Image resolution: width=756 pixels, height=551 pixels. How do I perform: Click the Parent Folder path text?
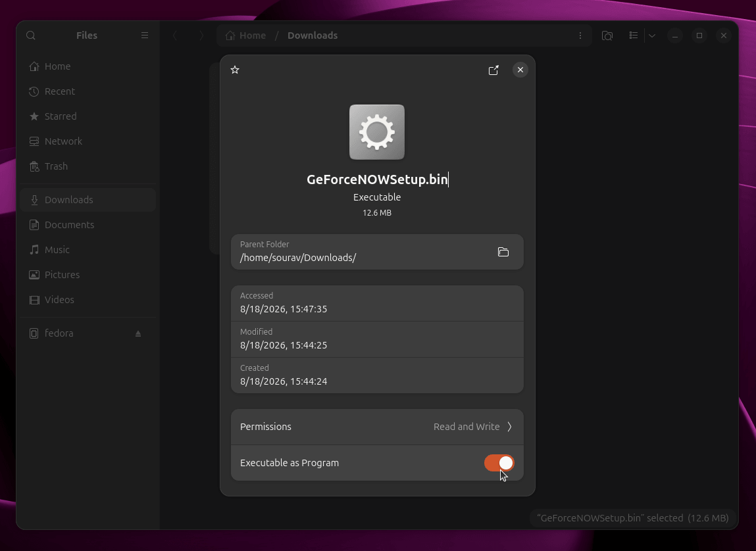pyautogui.click(x=298, y=258)
